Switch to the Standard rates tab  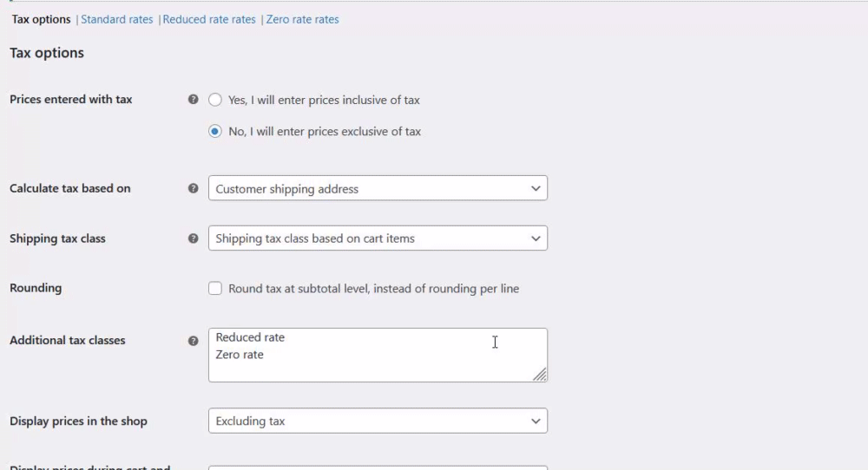[116, 19]
